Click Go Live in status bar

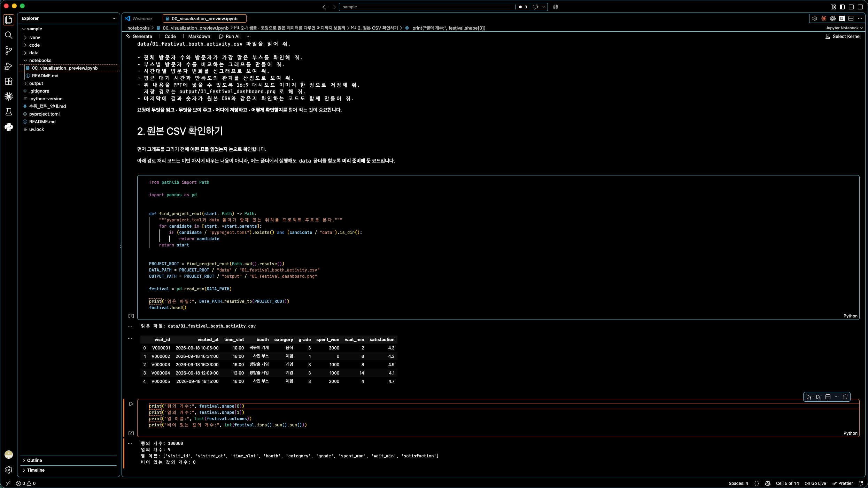click(x=815, y=483)
